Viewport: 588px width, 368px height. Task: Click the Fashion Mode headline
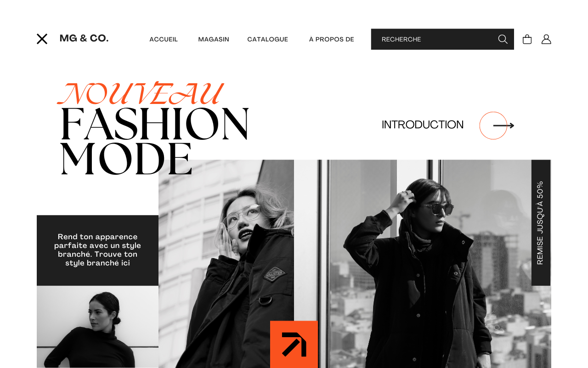coord(154,142)
